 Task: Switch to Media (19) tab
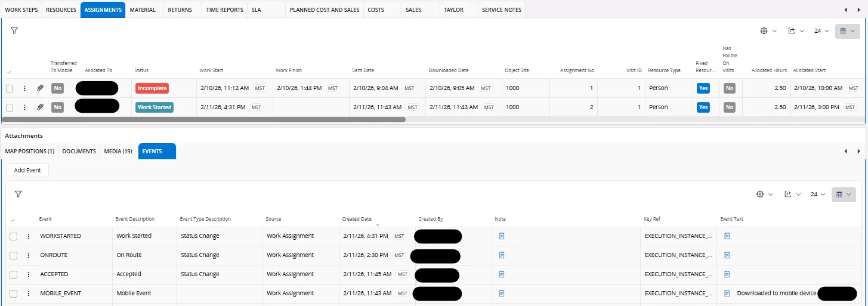[118, 152]
